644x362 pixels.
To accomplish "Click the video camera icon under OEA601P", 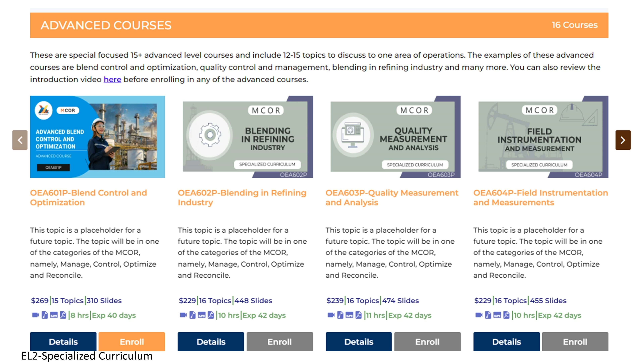I will click(x=36, y=315).
